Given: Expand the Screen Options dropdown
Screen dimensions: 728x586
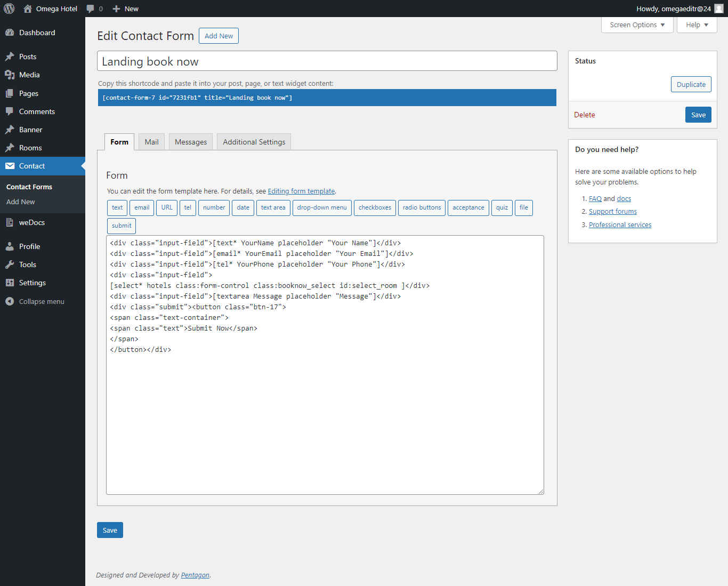Looking at the screenshot, I should pos(637,25).
